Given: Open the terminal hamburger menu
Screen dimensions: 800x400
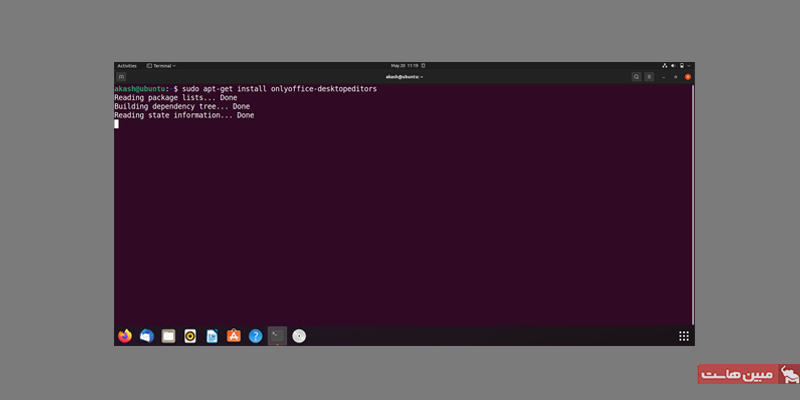Looking at the screenshot, I should coord(651,76).
